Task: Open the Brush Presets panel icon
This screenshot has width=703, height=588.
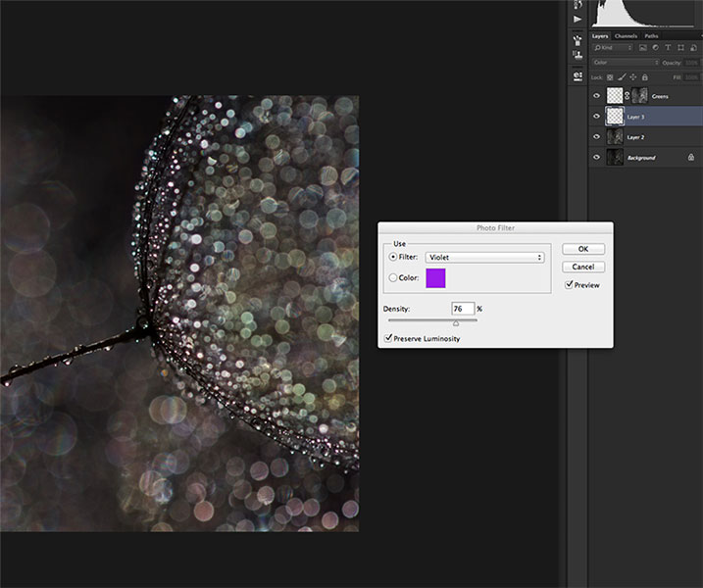Action: [577, 40]
